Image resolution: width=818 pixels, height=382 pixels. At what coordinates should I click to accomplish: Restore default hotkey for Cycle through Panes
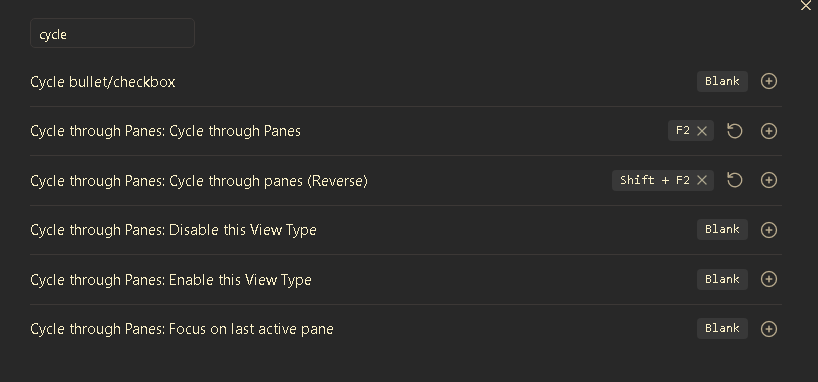point(735,131)
